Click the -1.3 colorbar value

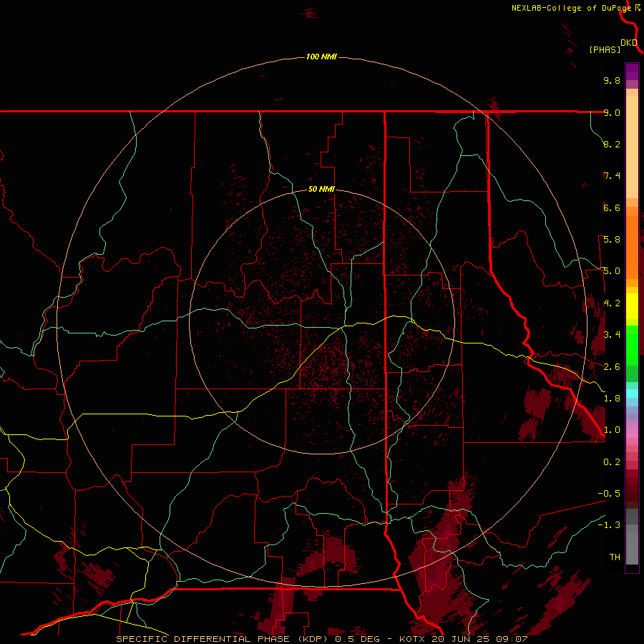point(609,525)
